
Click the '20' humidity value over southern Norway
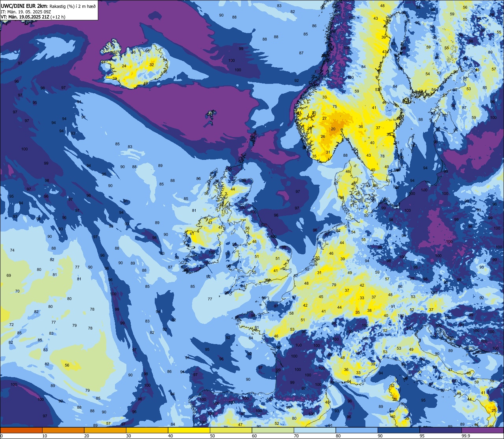pyautogui.click(x=333, y=129)
